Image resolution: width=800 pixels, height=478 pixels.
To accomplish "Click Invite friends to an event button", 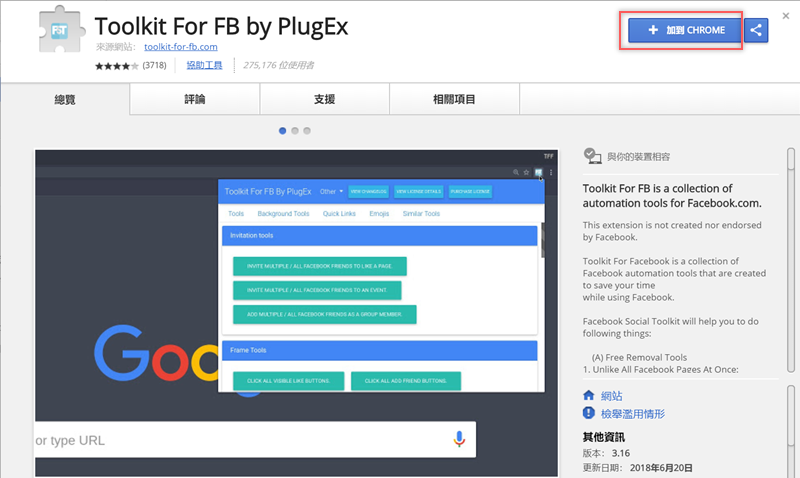I will pyautogui.click(x=317, y=290).
